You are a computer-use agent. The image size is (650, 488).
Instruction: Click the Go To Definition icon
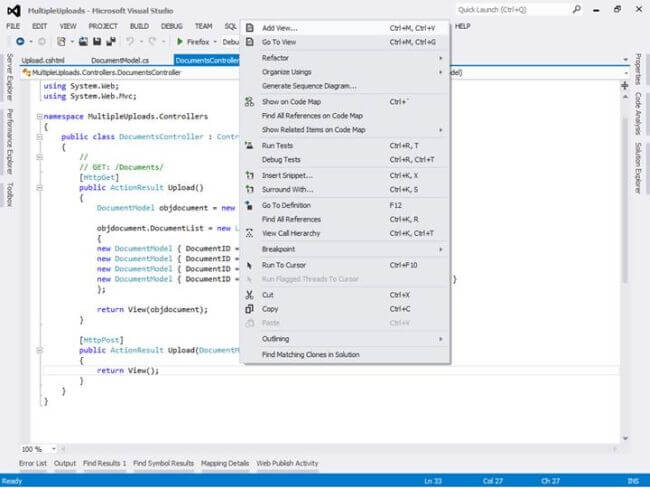(x=249, y=205)
